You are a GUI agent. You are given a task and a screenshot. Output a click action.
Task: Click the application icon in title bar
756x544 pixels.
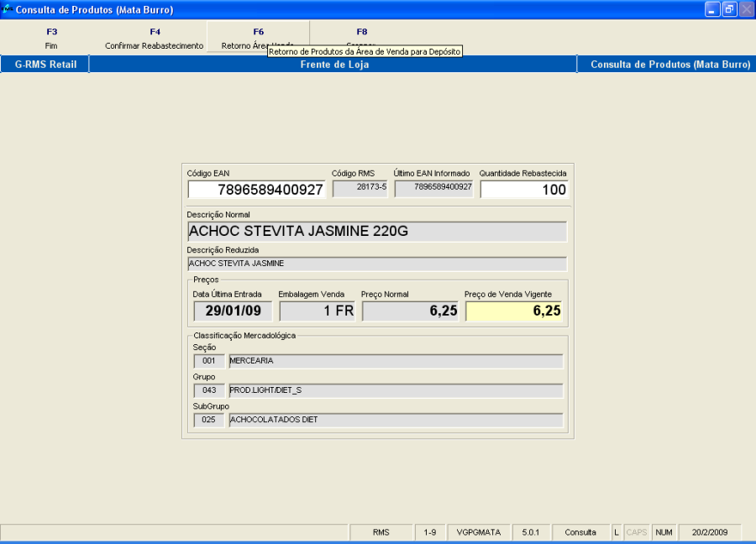click(x=7, y=9)
